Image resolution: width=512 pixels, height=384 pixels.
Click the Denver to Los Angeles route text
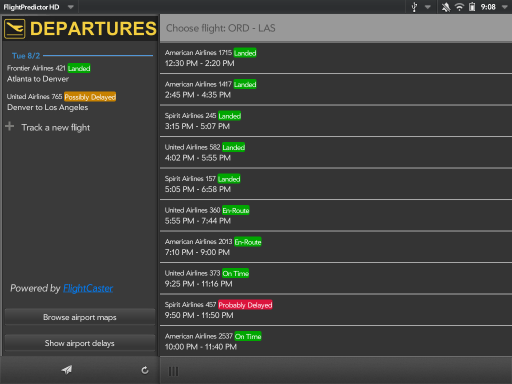pos(48,107)
